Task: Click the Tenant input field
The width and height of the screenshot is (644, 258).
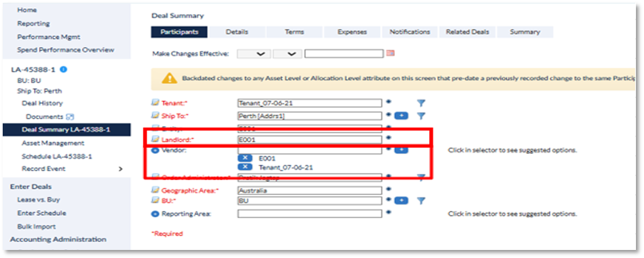Action: [x=310, y=103]
